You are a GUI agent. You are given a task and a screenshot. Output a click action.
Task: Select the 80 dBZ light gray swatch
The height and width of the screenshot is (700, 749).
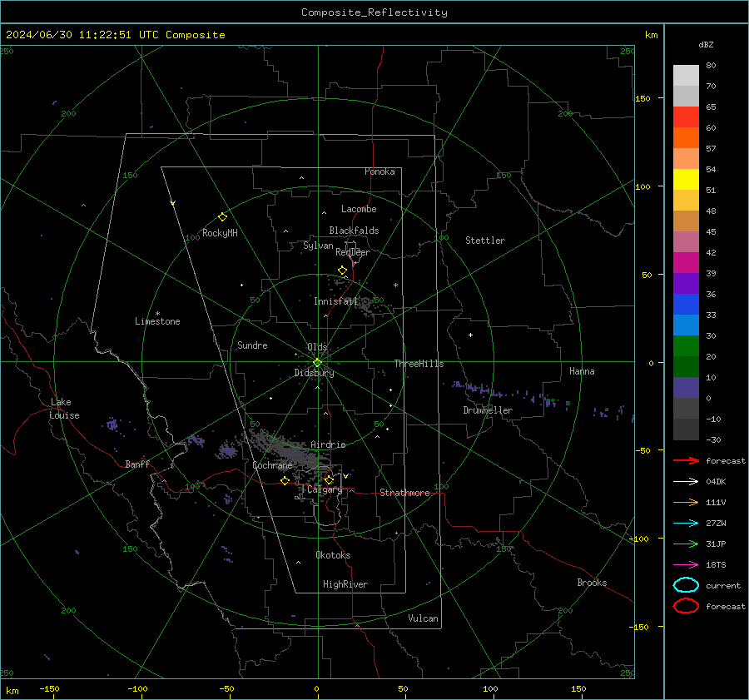pos(686,75)
